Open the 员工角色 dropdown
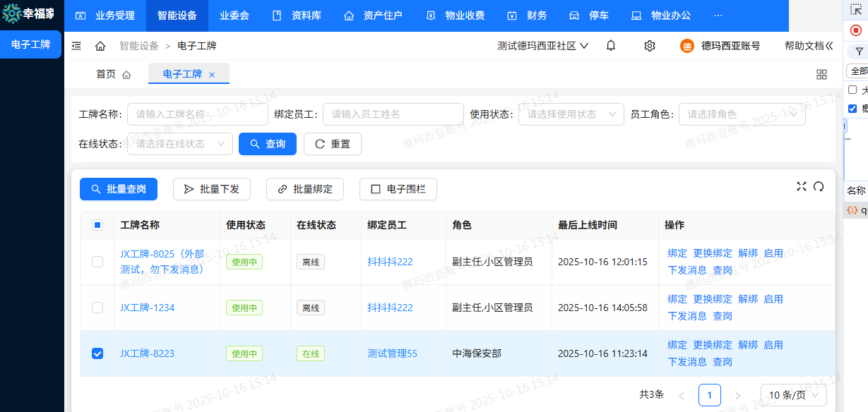This screenshot has height=412, width=868. coord(742,114)
